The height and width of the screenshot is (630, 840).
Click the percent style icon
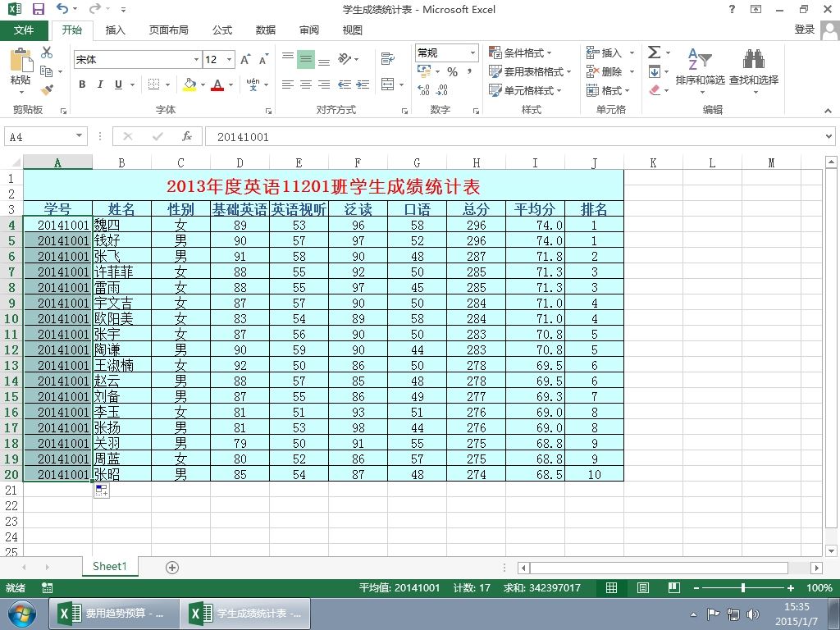click(x=453, y=72)
